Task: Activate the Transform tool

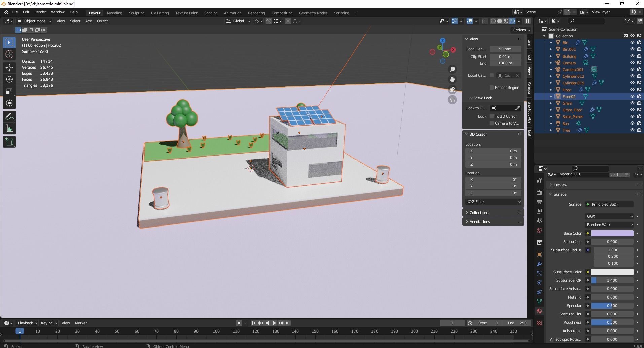Action: [9, 103]
